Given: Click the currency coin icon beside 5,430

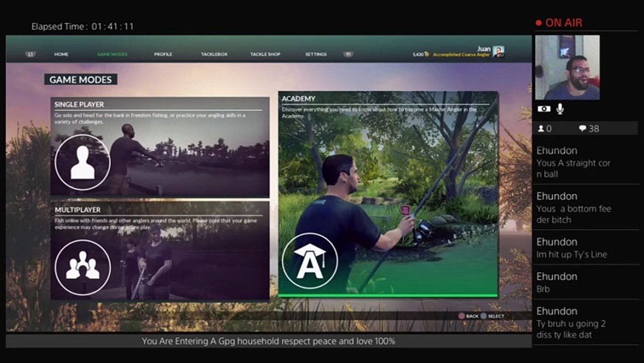Looking at the screenshot, I should [x=427, y=54].
